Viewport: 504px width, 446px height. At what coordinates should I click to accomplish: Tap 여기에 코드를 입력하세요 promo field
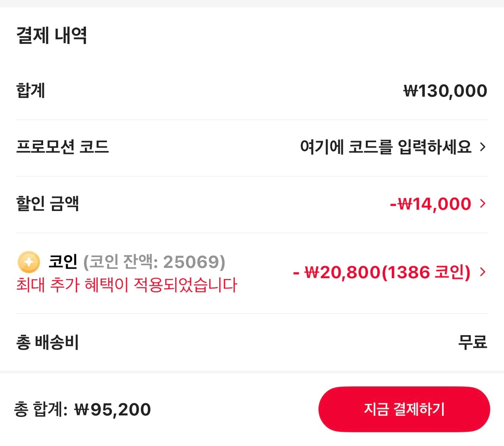386,147
